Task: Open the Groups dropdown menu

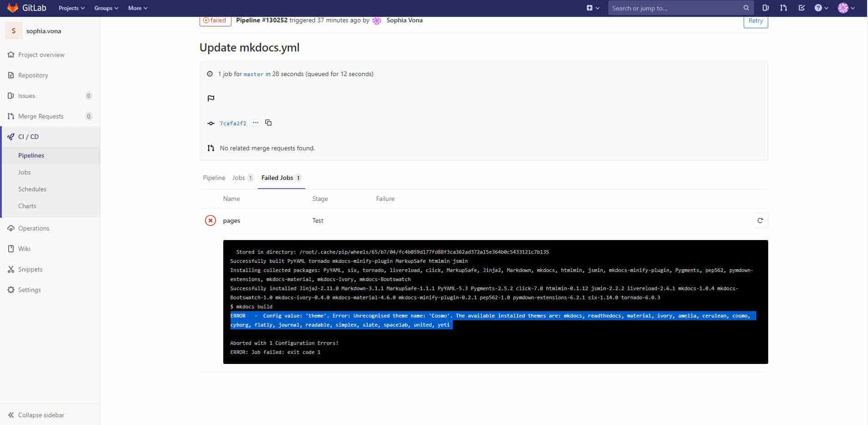Action: click(106, 8)
